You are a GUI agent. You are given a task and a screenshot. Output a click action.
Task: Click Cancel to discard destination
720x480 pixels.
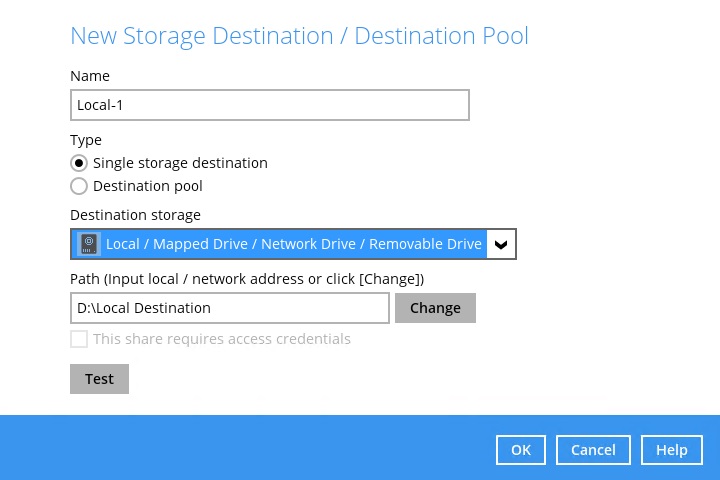click(593, 450)
